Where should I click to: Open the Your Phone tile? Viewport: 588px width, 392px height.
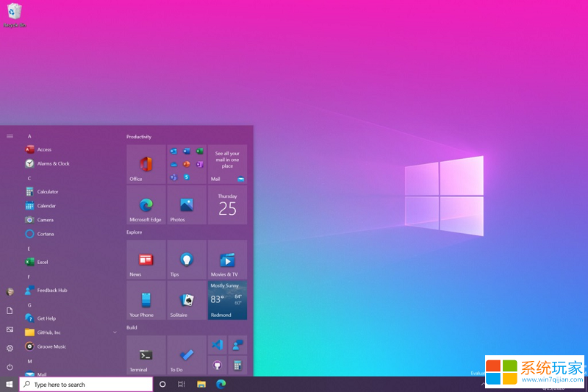146,300
